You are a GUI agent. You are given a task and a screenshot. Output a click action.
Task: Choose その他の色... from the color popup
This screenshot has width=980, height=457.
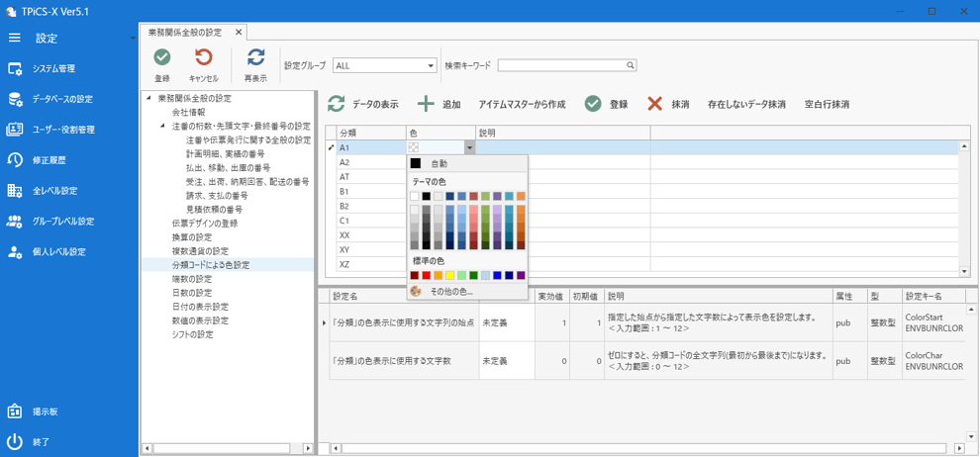tap(450, 292)
